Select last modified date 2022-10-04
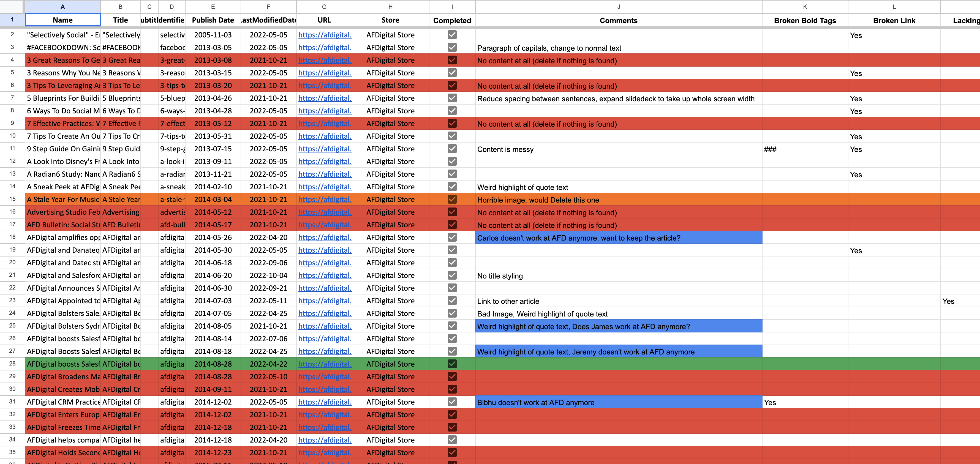Viewport: 980px width, 464px height. coord(268,275)
